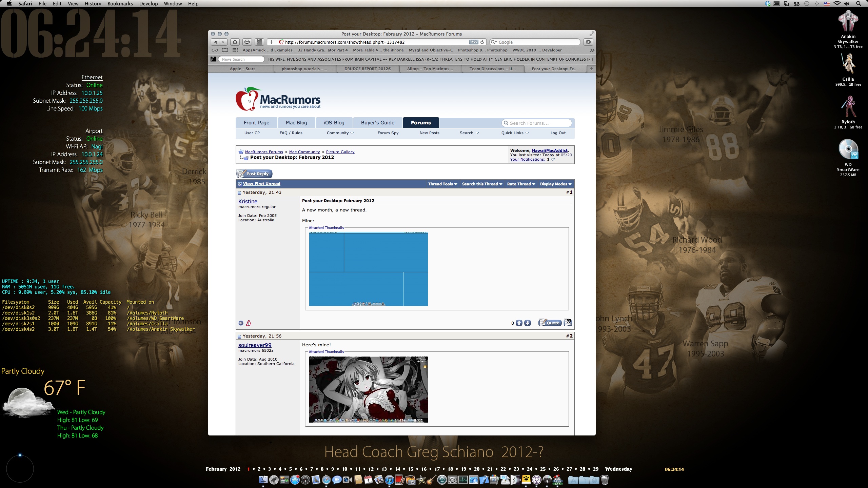
Task: Open the Rate Thread dropdown
Action: pyautogui.click(x=521, y=184)
